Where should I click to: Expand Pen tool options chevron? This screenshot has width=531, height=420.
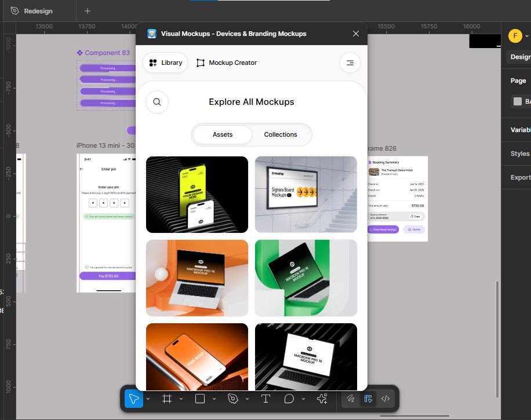tap(247, 399)
